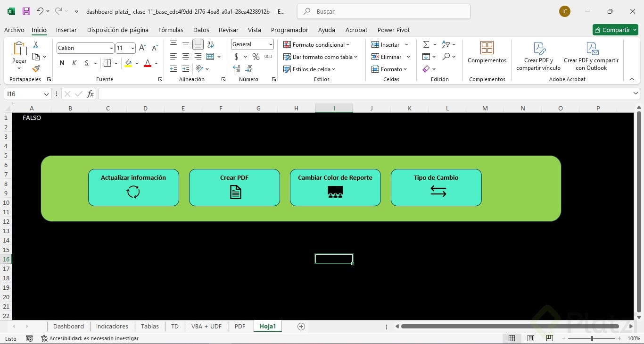Click the Decrease Decimal icon
Viewport: 644px width, 344px height.
(x=249, y=69)
